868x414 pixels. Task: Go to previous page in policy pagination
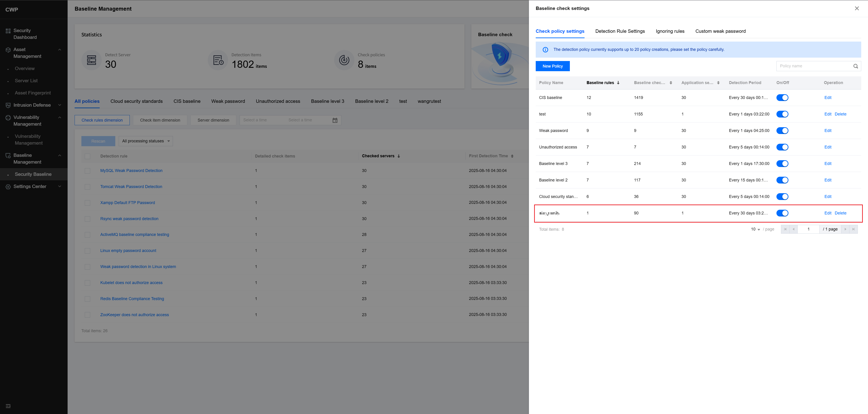pyautogui.click(x=794, y=229)
